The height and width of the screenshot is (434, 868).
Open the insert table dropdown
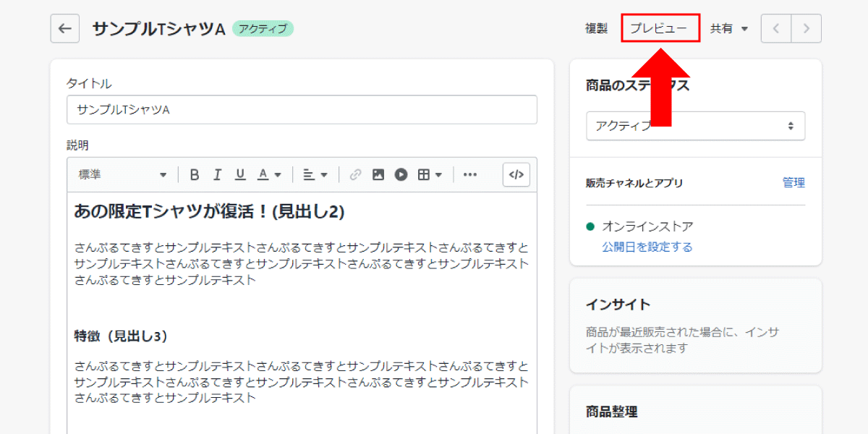coord(430,174)
